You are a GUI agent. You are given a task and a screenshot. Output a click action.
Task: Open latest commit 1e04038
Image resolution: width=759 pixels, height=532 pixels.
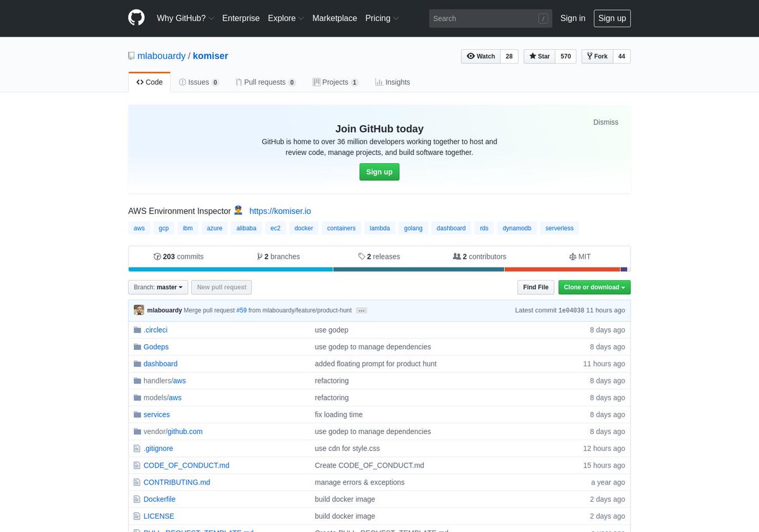[x=571, y=311]
